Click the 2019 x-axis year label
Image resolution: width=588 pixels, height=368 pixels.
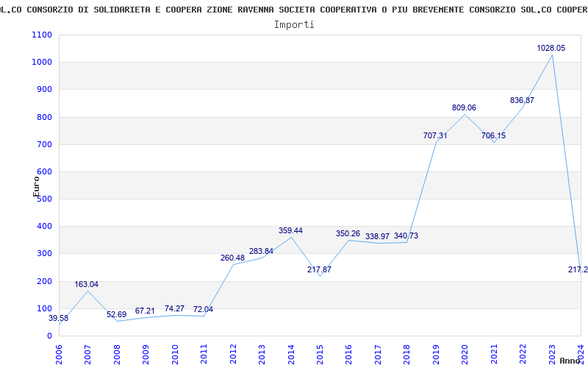click(436, 354)
